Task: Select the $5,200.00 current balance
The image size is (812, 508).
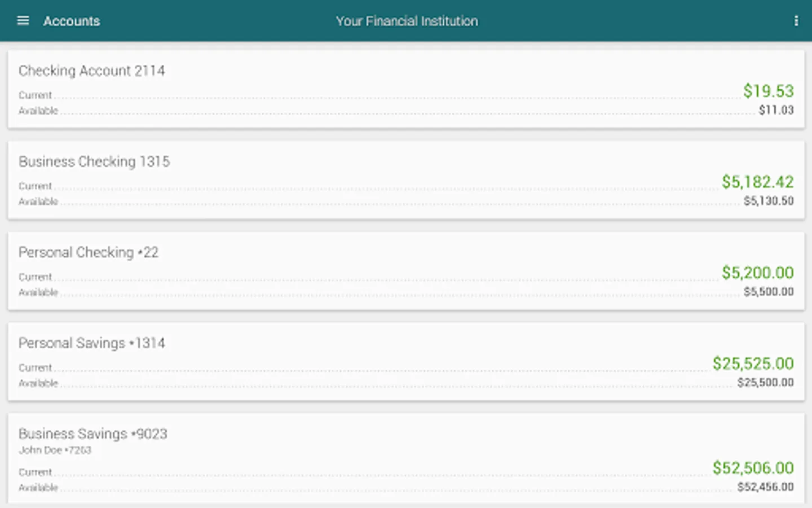Action: (x=757, y=273)
